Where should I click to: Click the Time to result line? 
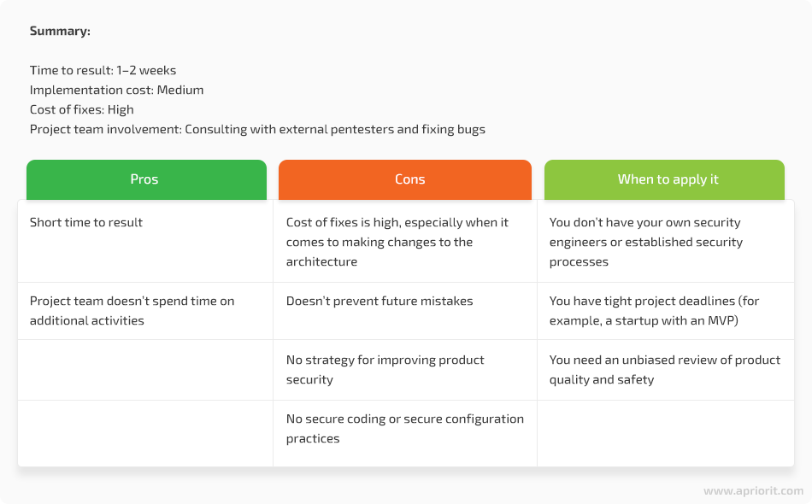pos(103,70)
